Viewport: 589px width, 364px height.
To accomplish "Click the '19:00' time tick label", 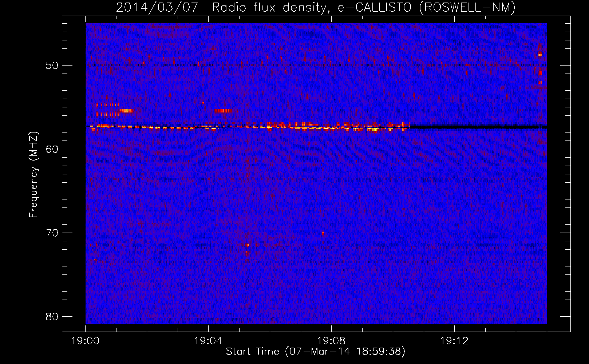I will [85, 341].
